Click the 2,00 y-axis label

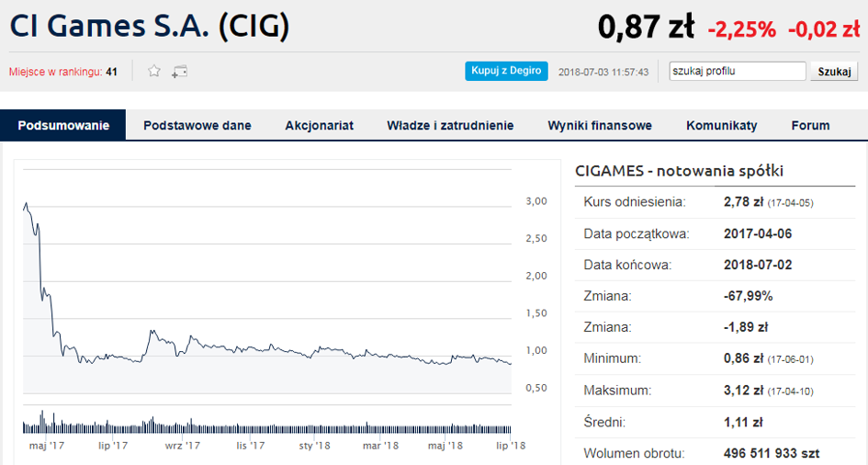point(536,276)
